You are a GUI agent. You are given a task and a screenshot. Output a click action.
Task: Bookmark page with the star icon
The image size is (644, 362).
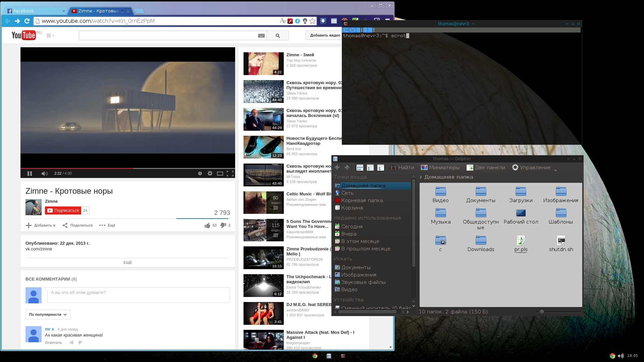313,21
